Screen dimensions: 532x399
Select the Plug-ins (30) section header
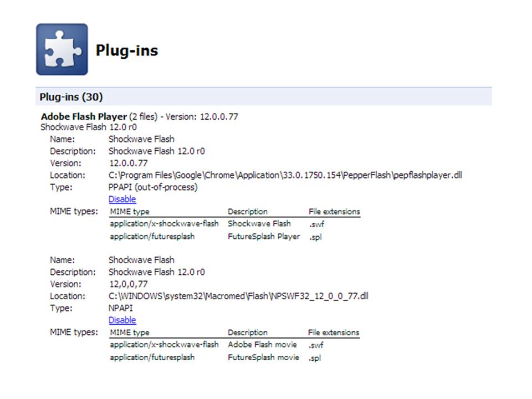[x=264, y=97]
